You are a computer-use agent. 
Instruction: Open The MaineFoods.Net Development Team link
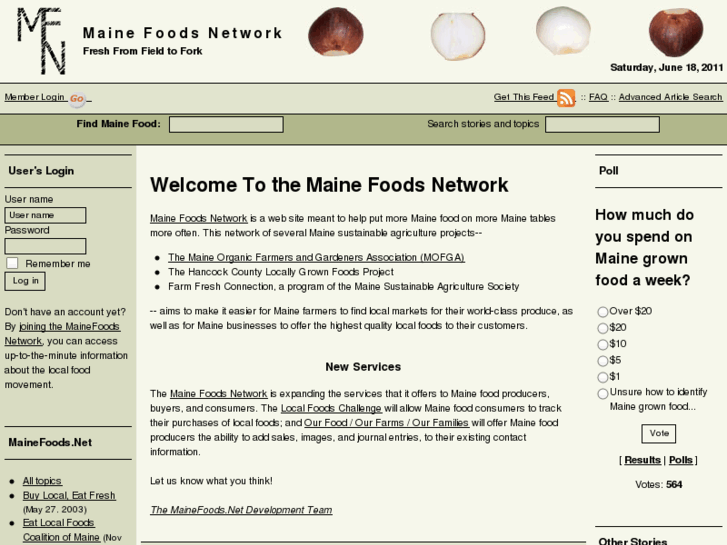coord(241,510)
